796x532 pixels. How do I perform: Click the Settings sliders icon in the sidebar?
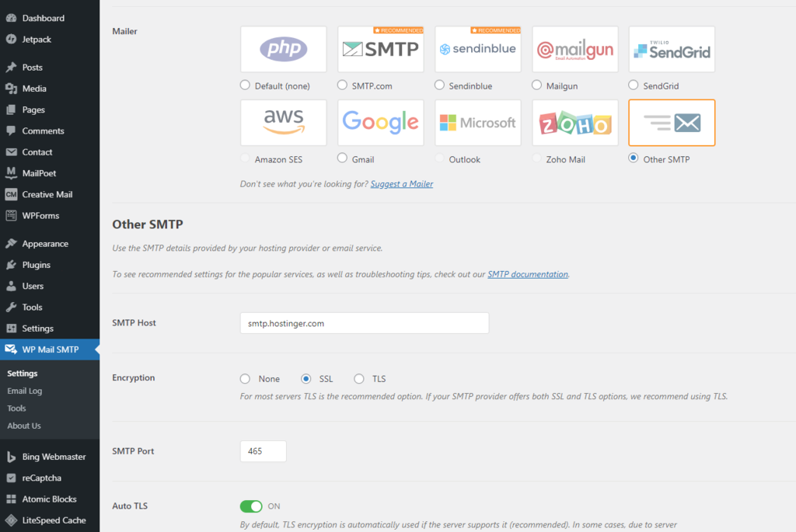pyautogui.click(x=11, y=329)
